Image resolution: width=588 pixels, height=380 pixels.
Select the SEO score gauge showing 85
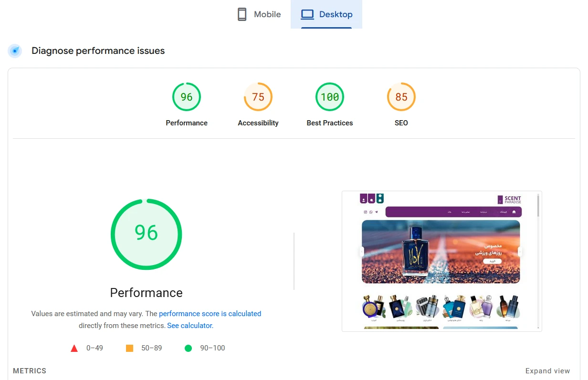coord(401,97)
